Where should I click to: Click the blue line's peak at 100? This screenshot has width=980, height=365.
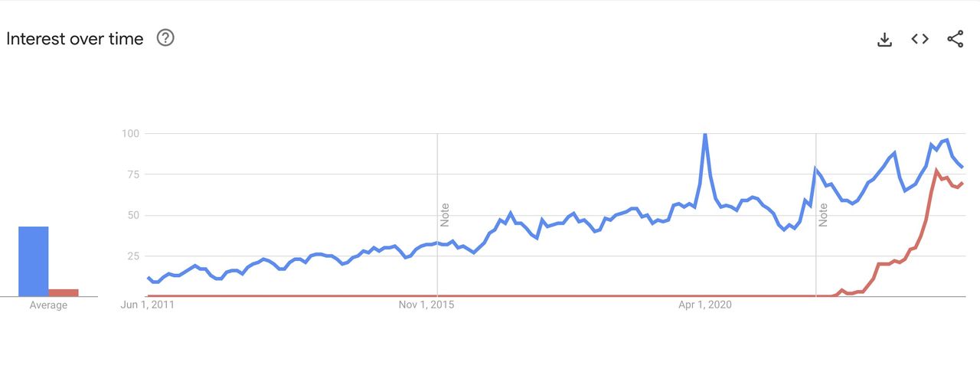(704, 135)
